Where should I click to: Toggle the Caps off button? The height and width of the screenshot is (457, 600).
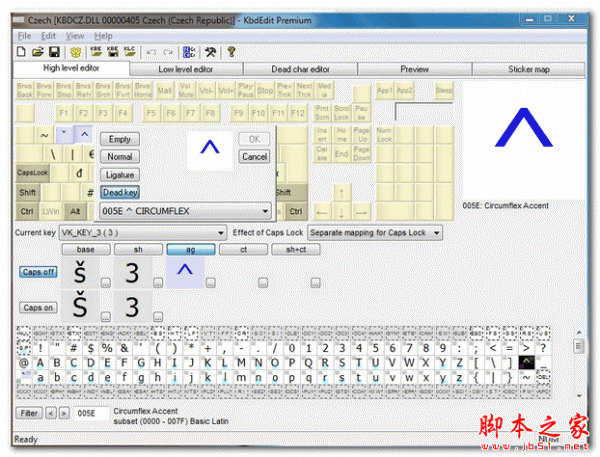(x=38, y=272)
